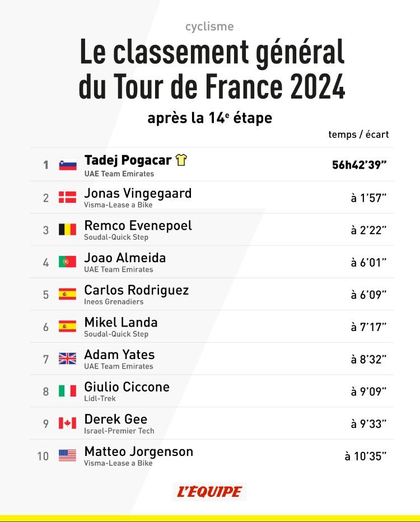Click the Visma-Lease a Bike team under Jorgenson
The height and width of the screenshot is (522, 420).
pyautogui.click(x=118, y=463)
